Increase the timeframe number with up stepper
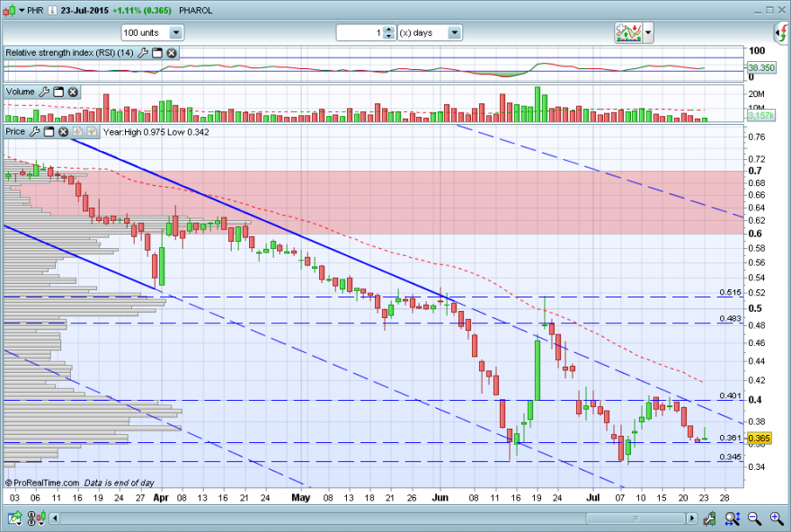The height and width of the screenshot is (532, 791). click(388, 30)
